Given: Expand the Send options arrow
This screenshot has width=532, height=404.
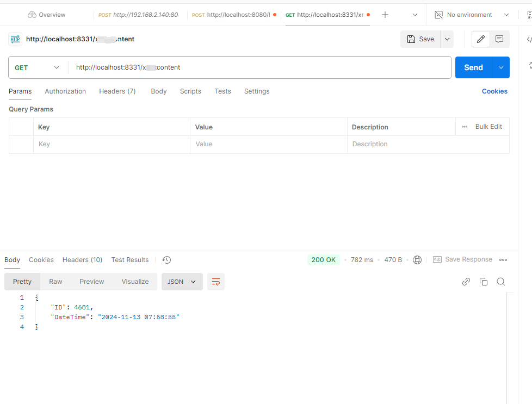Looking at the screenshot, I should tap(501, 67).
